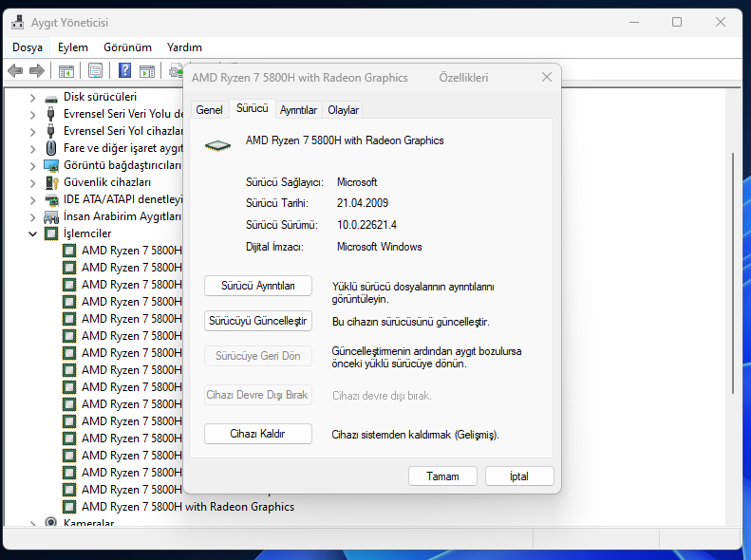Close the Özellikleri dialog with its X
Viewport: 751px width, 560px height.
(x=547, y=77)
